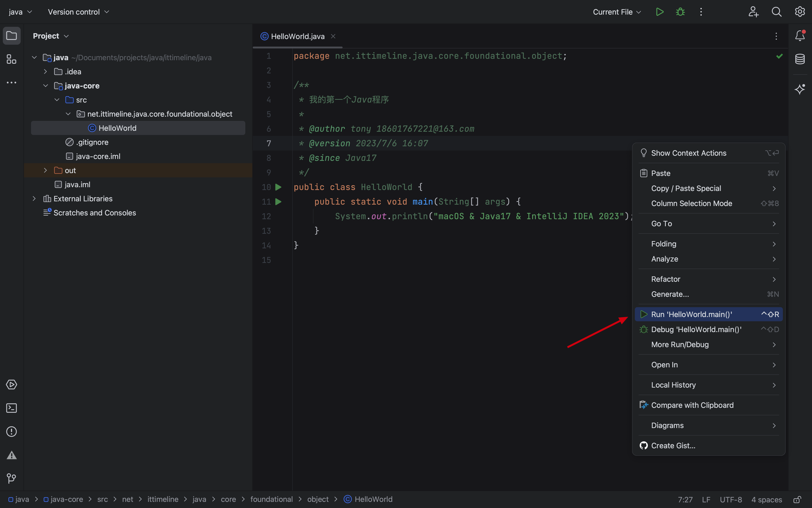Collapse the net.ittimeline package node
The width and height of the screenshot is (812, 508).
tap(68, 114)
